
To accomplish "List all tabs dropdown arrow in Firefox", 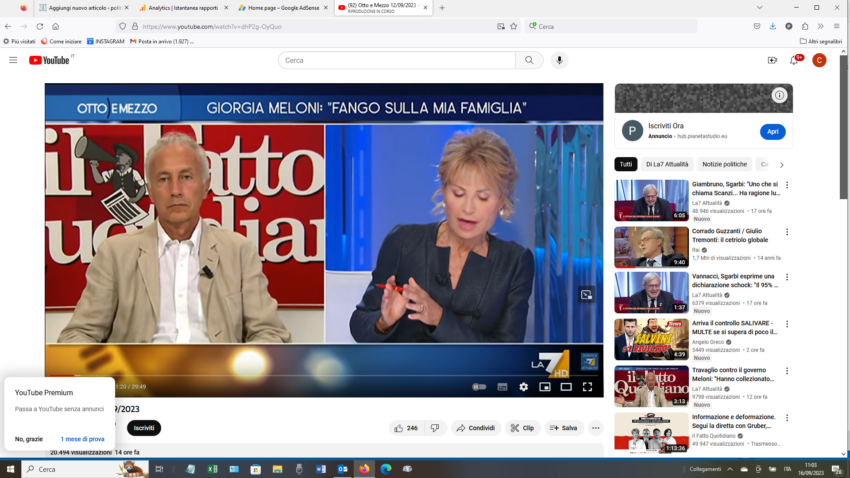I will (x=759, y=8).
